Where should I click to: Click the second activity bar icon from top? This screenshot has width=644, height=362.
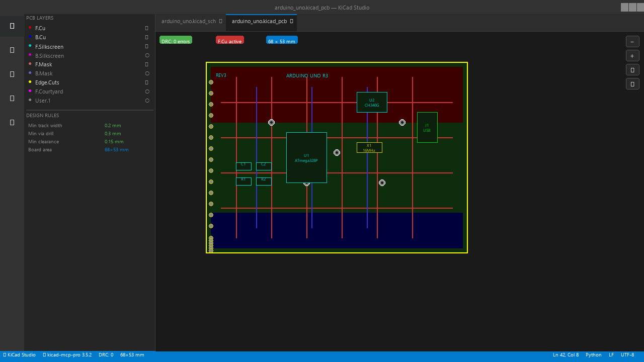12,50
